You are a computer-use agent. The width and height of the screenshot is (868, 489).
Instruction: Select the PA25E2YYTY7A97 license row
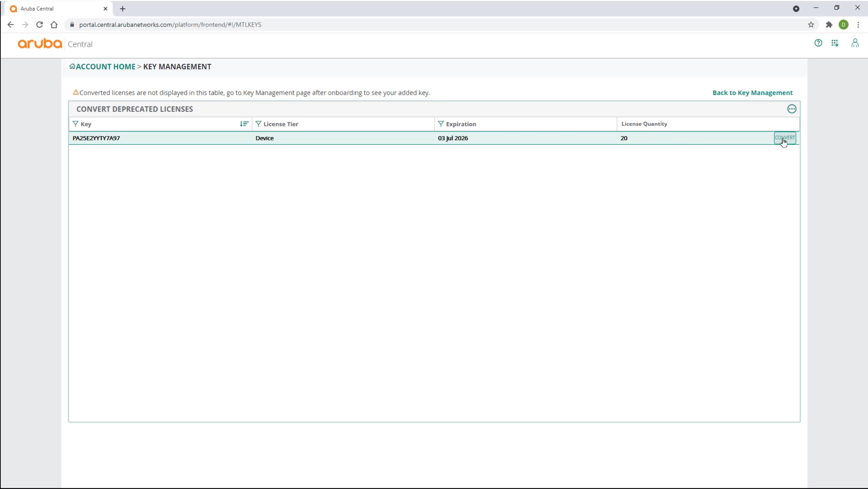pyautogui.click(x=96, y=138)
